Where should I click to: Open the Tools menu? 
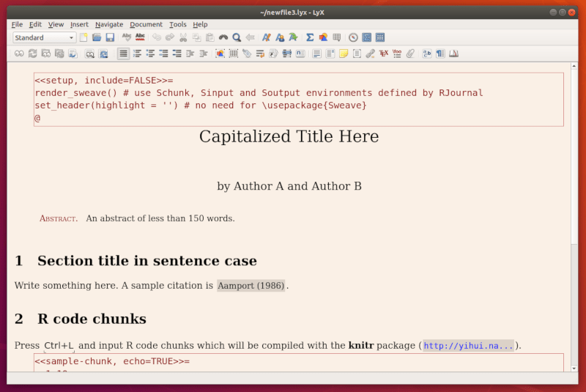[177, 24]
